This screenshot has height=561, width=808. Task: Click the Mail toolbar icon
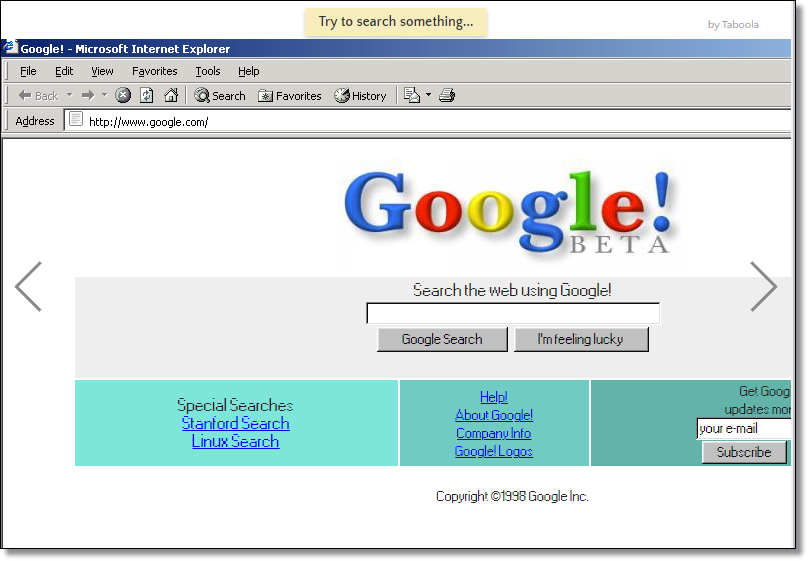coord(412,95)
